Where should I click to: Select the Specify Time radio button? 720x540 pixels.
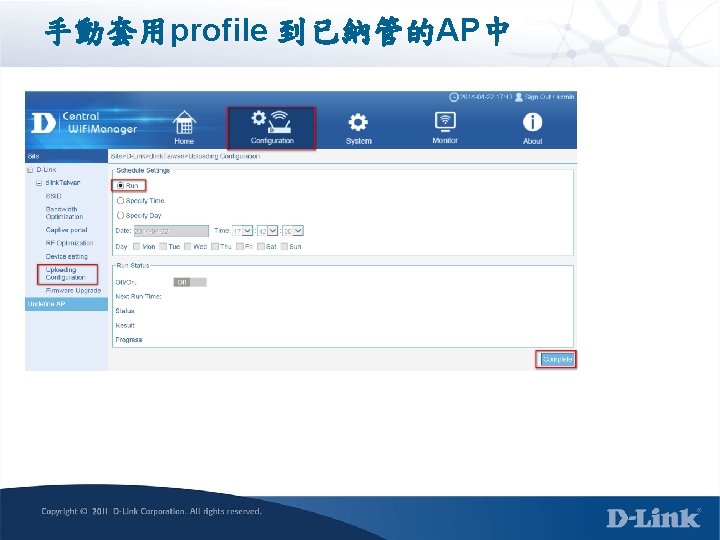tap(120, 201)
